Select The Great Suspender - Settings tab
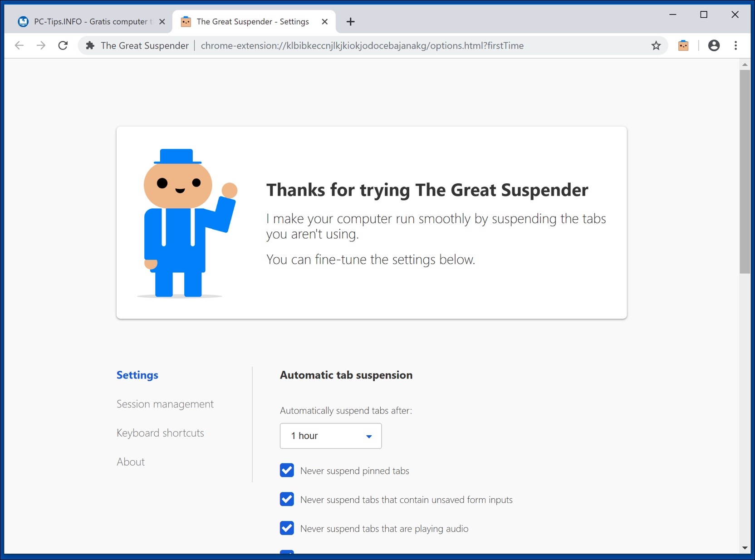This screenshot has width=755, height=560. point(254,22)
